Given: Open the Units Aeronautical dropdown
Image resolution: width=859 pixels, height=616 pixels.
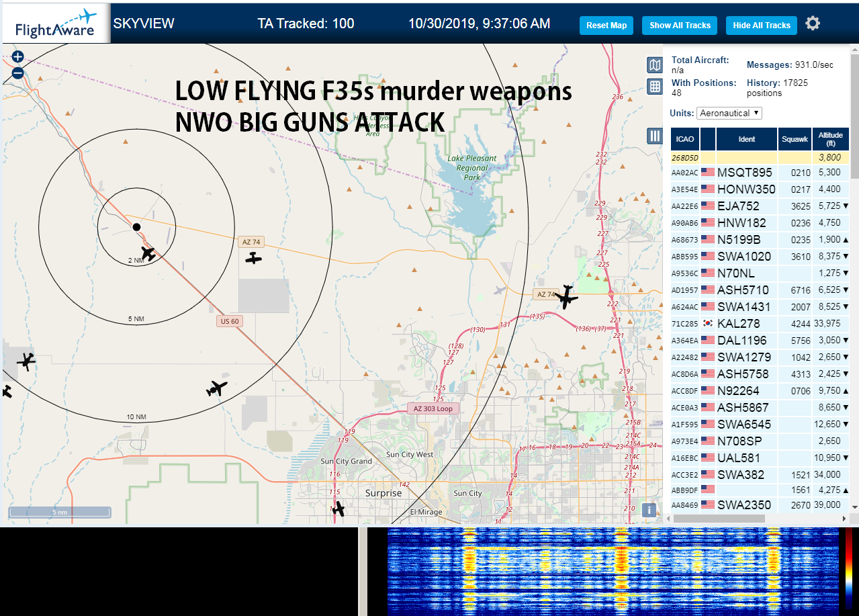Looking at the screenshot, I should pyautogui.click(x=729, y=113).
